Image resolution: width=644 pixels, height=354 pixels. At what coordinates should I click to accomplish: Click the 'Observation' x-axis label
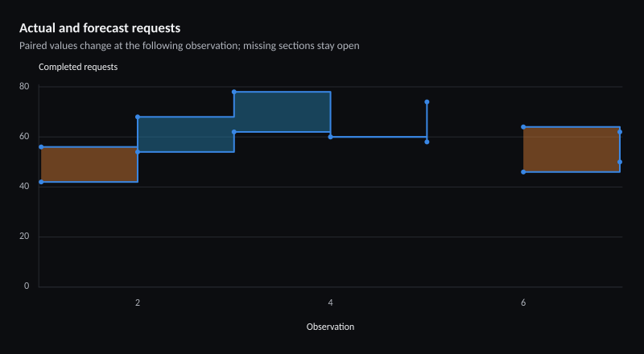[330, 327]
